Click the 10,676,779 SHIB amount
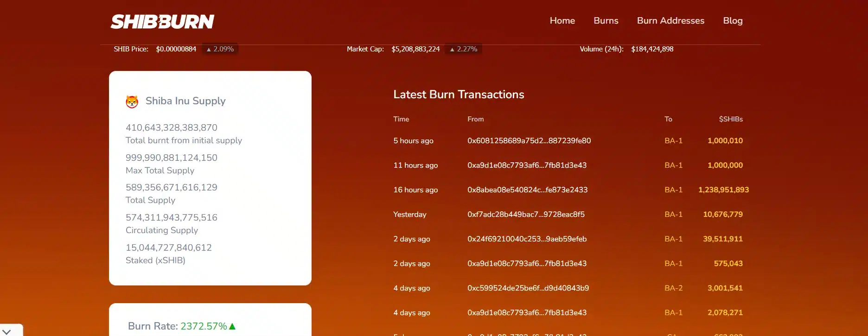The image size is (868, 336). 723,214
